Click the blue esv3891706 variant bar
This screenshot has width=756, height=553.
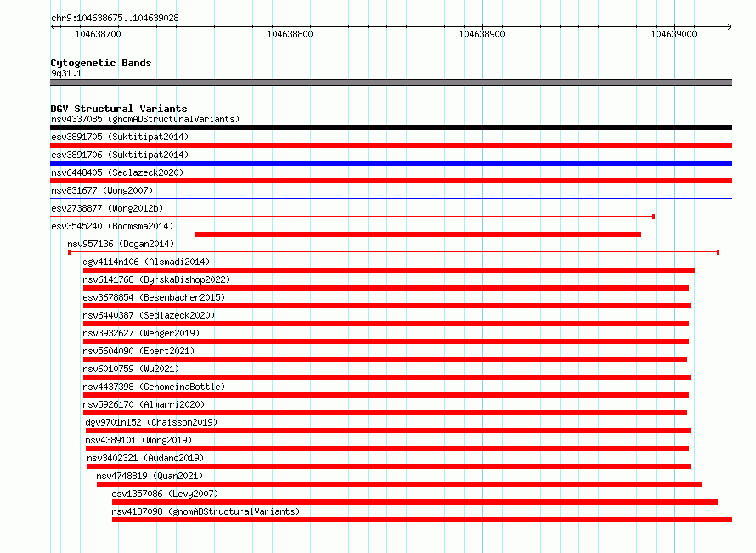coord(391,163)
